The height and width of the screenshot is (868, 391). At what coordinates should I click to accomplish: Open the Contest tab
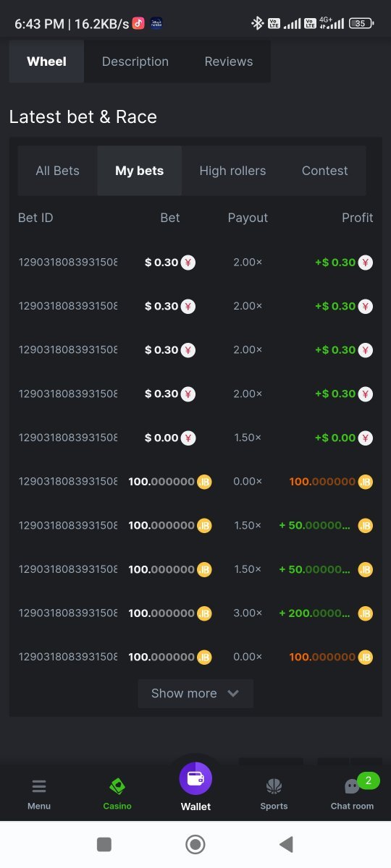(324, 171)
